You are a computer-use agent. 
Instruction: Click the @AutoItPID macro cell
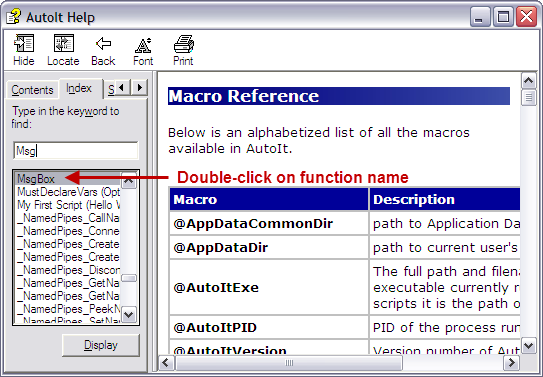[269, 327]
